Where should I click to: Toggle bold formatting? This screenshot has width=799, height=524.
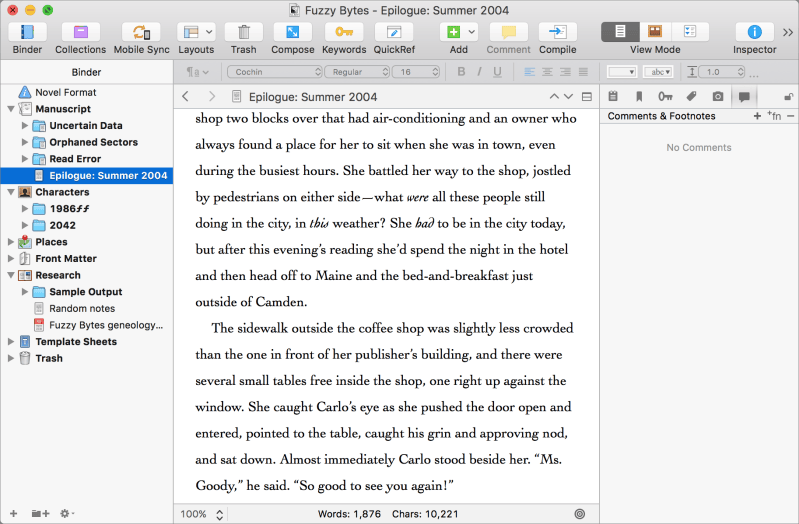pyautogui.click(x=461, y=72)
